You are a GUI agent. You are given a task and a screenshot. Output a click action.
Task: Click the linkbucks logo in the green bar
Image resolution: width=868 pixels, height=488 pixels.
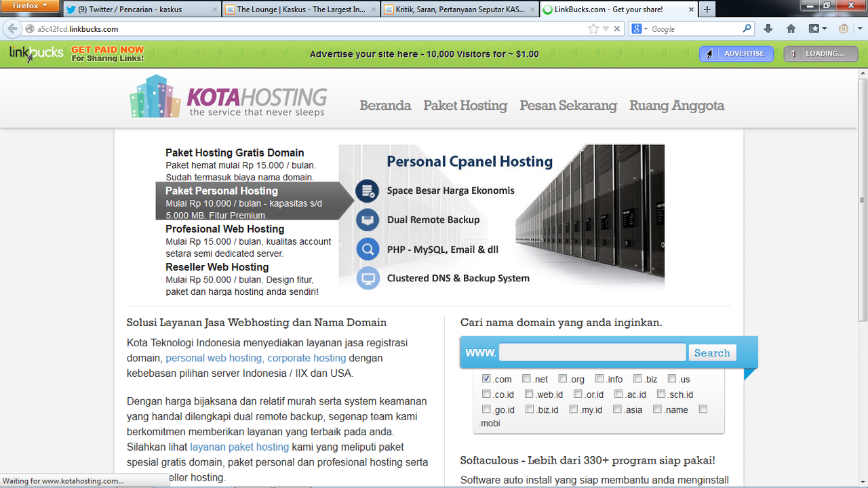[37, 54]
